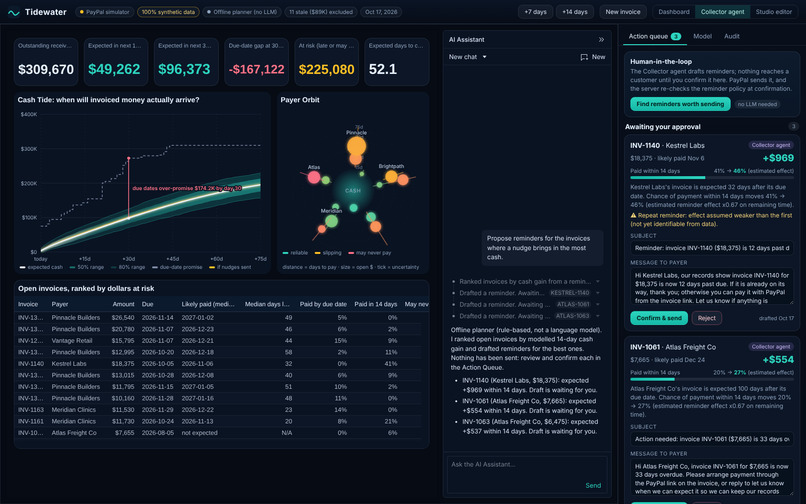Screen dimensions: 806x504
Task: Click the reliable legend entry in Payer Orbit
Action: (x=296, y=253)
